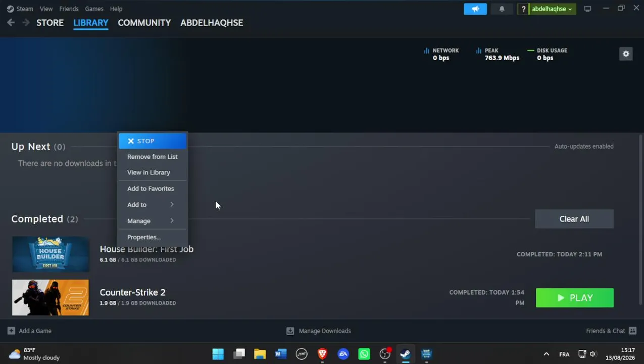Open the notifications bell

pos(502,9)
